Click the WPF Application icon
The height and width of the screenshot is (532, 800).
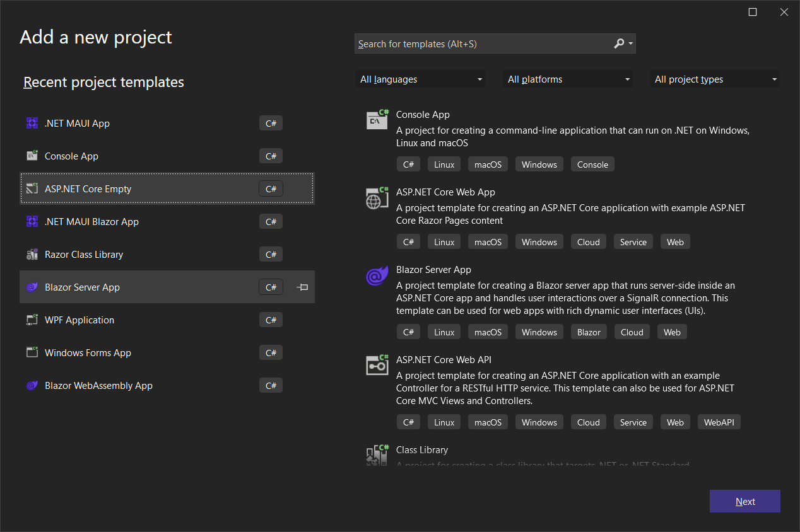pyautogui.click(x=32, y=320)
